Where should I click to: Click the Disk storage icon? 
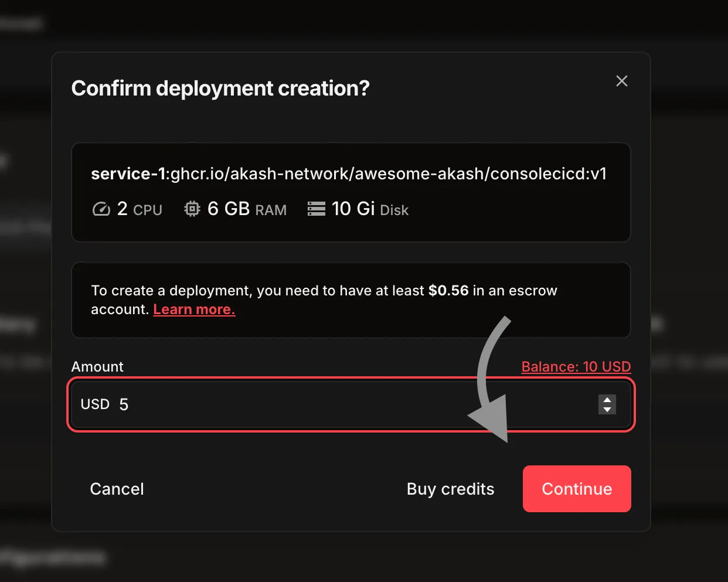pos(317,209)
